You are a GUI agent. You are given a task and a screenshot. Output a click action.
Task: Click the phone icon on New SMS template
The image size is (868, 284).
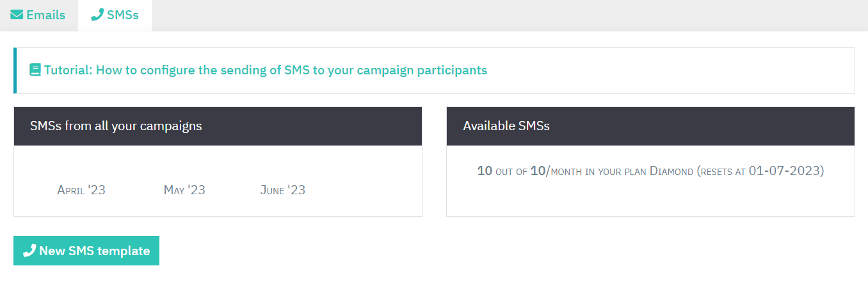[x=29, y=251]
